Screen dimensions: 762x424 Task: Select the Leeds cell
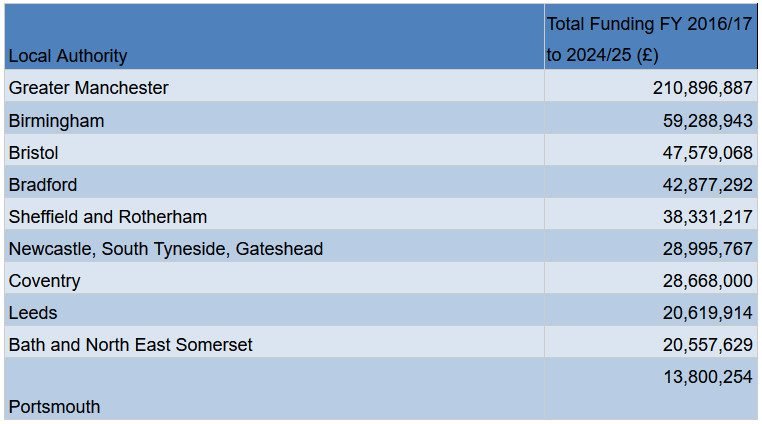pos(33,313)
